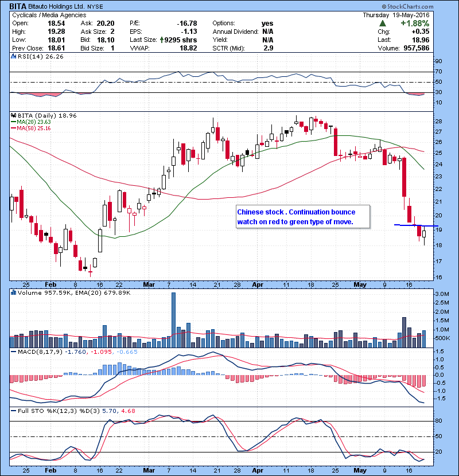Click the Ask price 20.20

(x=106, y=24)
